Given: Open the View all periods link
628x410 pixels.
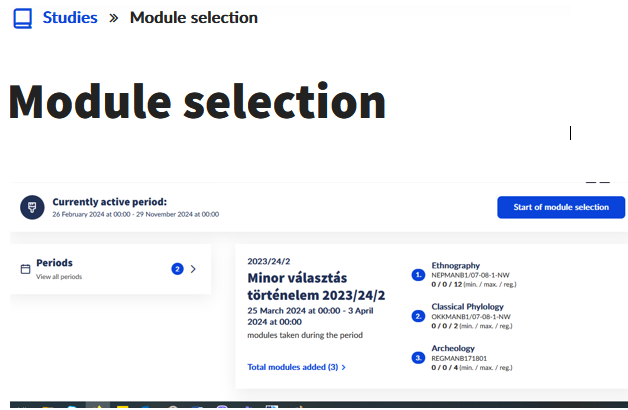Looking at the screenshot, I should pos(59,276).
